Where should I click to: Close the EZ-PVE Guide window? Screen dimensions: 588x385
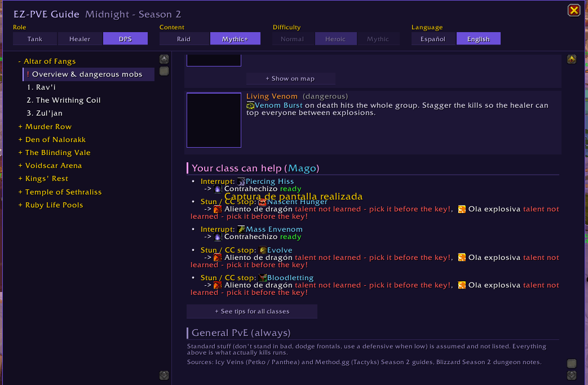click(x=574, y=10)
